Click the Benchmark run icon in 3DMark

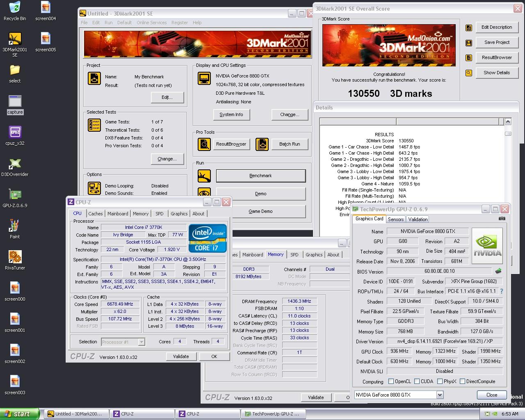[x=204, y=176]
